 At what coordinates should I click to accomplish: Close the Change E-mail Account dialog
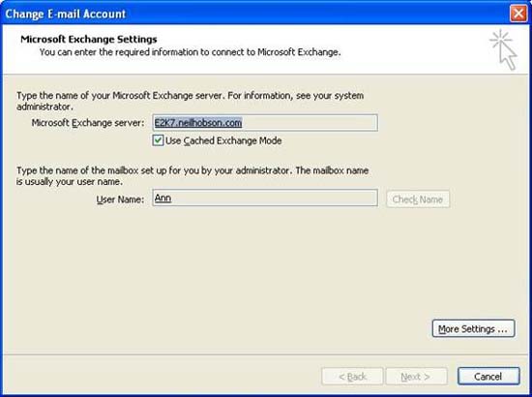[x=518, y=14]
